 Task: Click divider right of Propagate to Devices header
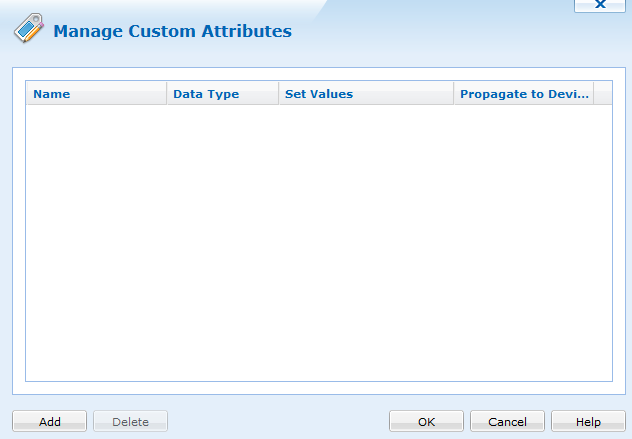(x=594, y=94)
